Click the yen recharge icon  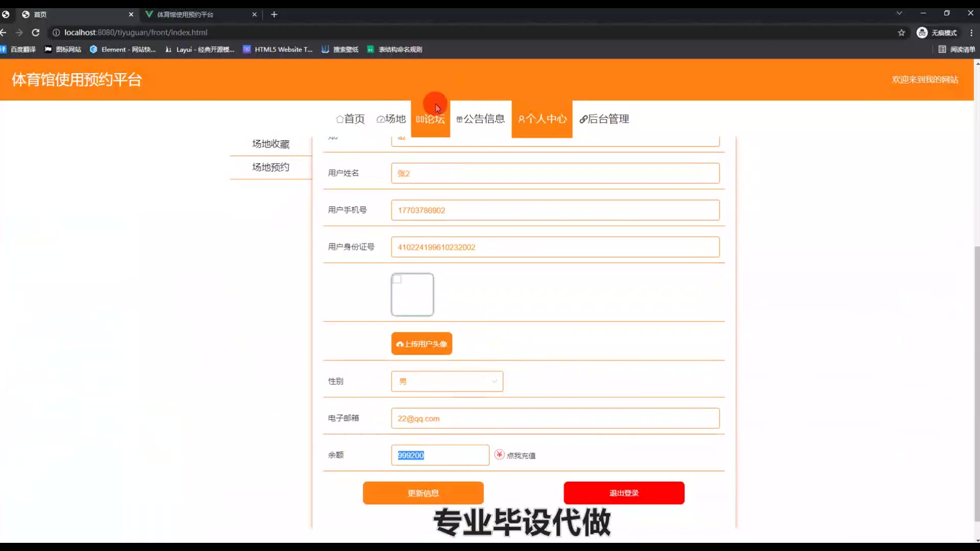[x=499, y=455]
